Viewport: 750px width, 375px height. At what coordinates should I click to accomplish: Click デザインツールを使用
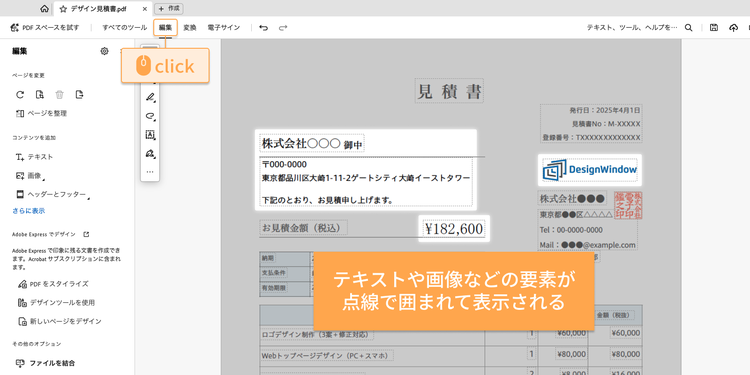pos(56,303)
